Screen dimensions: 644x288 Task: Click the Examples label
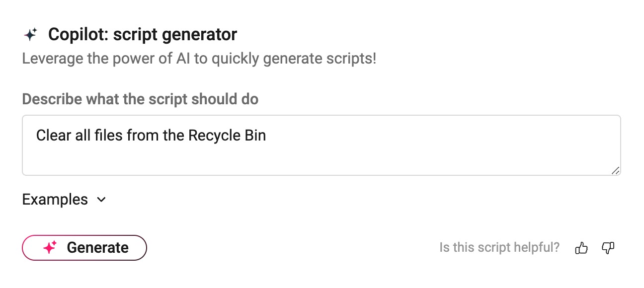click(55, 200)
